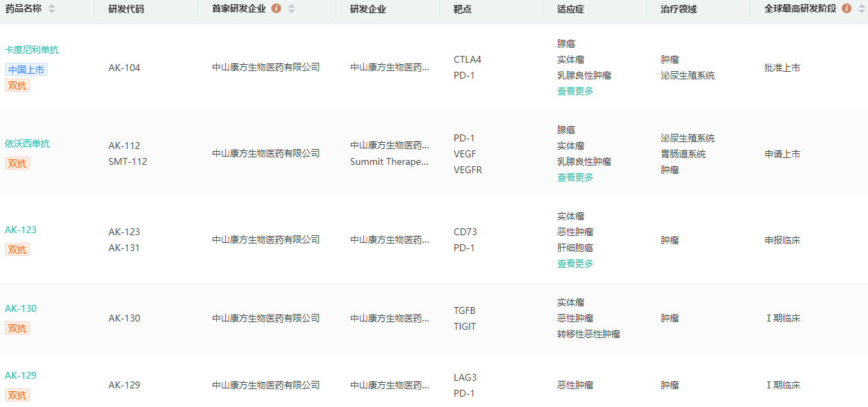Expand 查看更多 in 卡度尼利单抗 indications

pos(575,91)
